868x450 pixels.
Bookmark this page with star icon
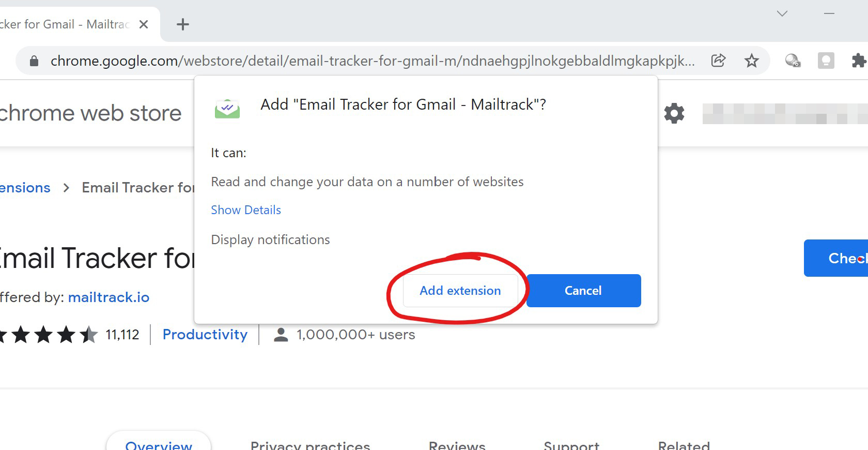tap(751, 61)
